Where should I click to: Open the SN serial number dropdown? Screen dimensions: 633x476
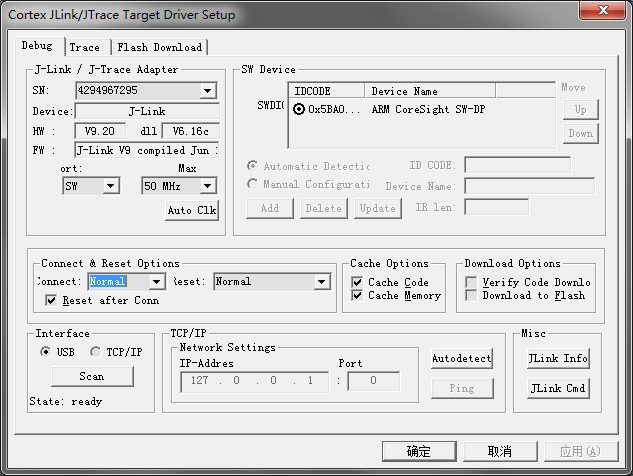point(208,90)
